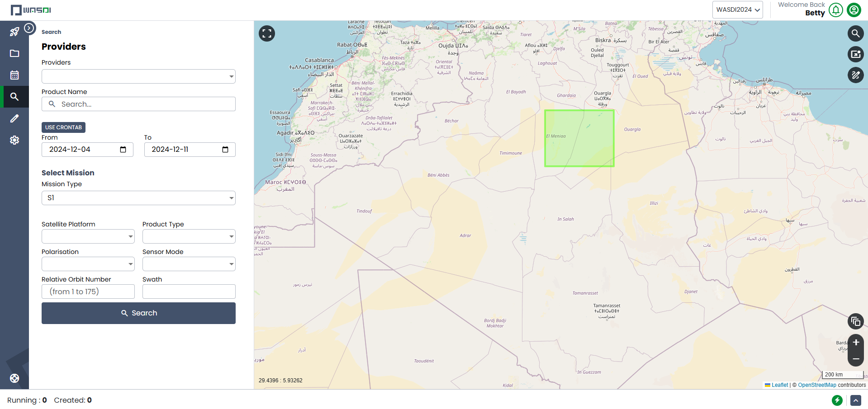Open the settings gear in sidebar

[14, 140]
